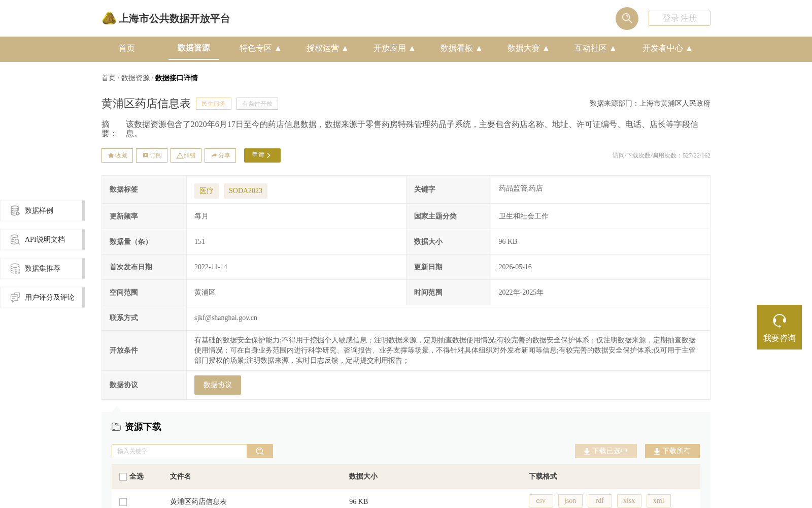Focus the 输入关键字 search field
This screenshot has height=508, width=812.
pos(179,451)
